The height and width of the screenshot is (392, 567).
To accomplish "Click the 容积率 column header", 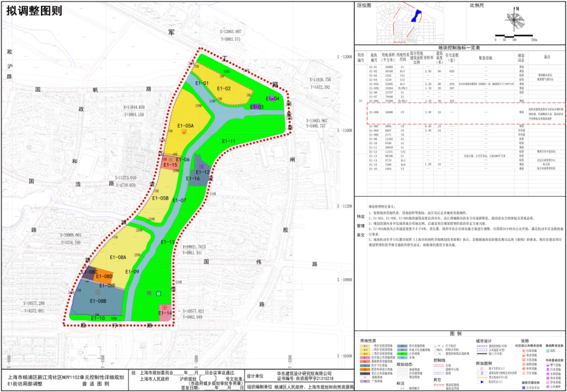I will click(428, 57).
